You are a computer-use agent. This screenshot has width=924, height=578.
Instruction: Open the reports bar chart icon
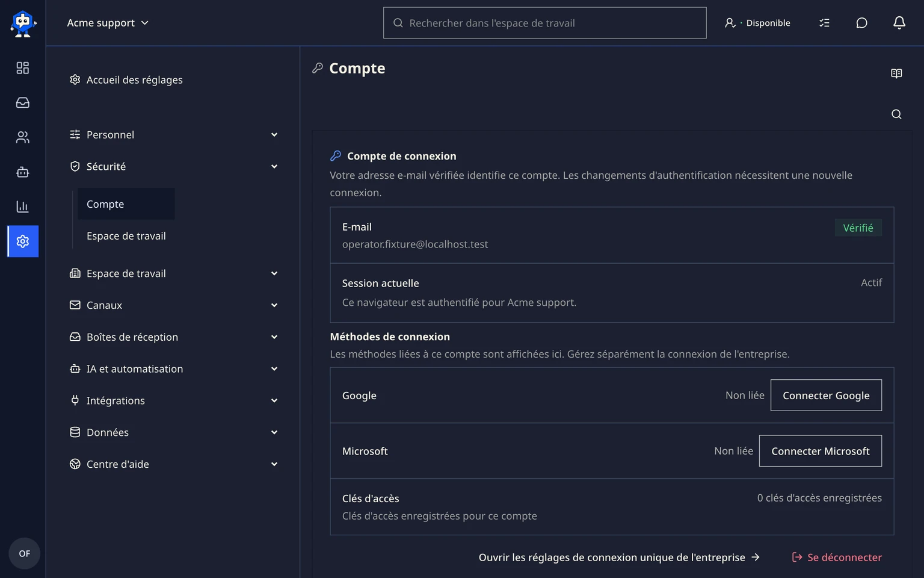click(x=23, y=207)
